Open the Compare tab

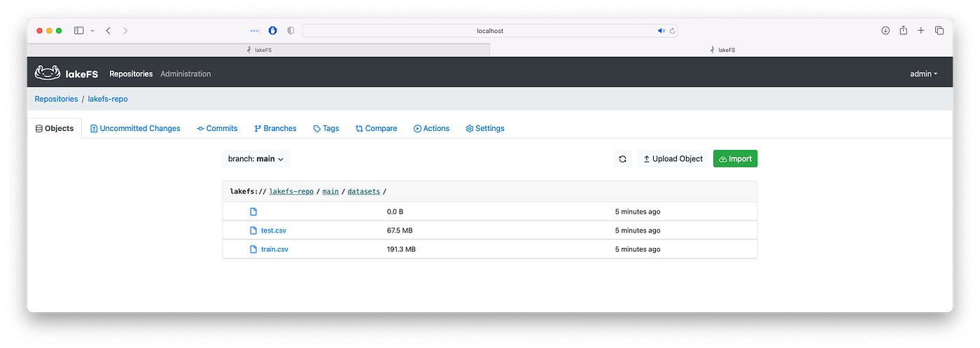click(x=376, y=128)
